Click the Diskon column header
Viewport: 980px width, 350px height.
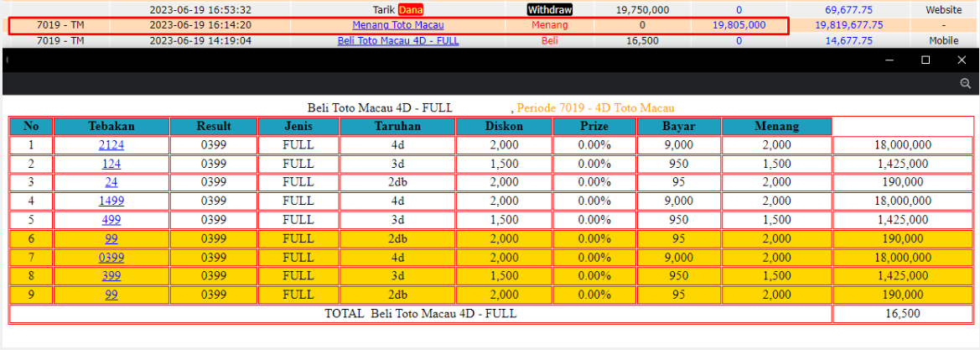[x=505, y=127]
